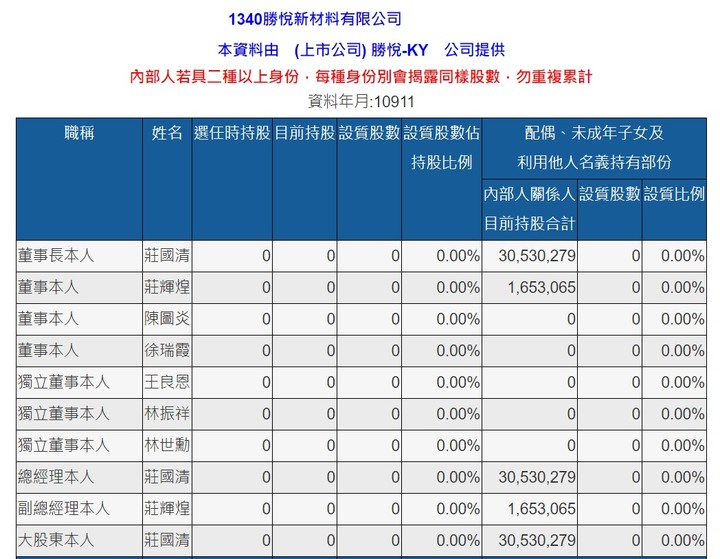Click the 獨立董事本人 cell beside 林振祥
The image size is (720, 559).
(x=79, y=414)
